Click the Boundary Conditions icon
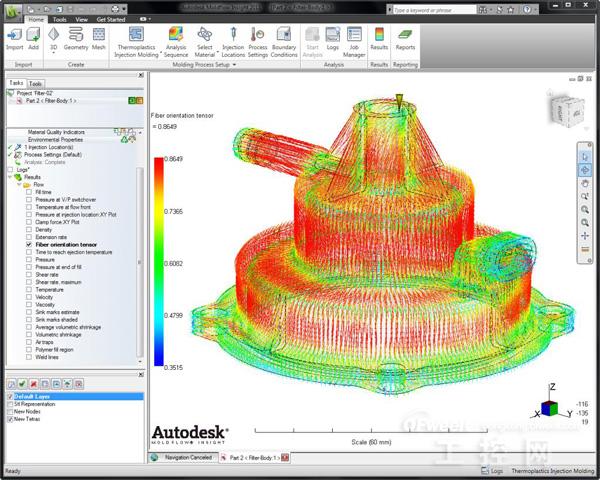The width and height of the screenshot is (600, 480). tap(284, 38)
